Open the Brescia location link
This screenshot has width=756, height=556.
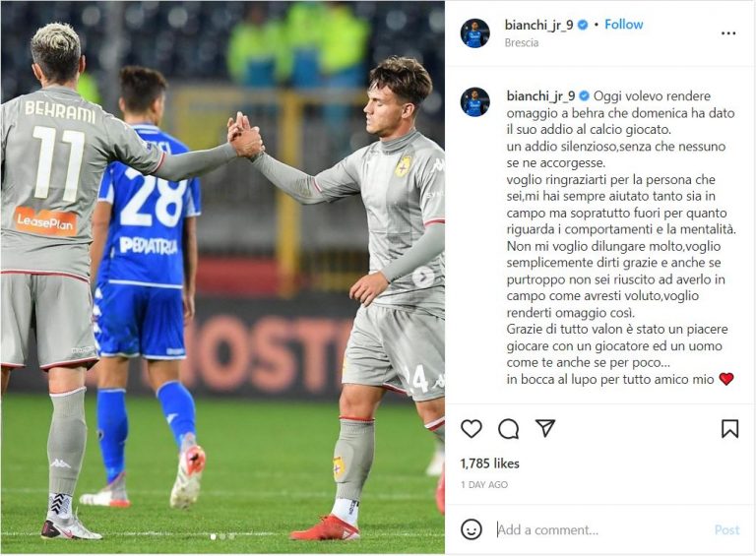pyautogui.click(x=521, y=42)
